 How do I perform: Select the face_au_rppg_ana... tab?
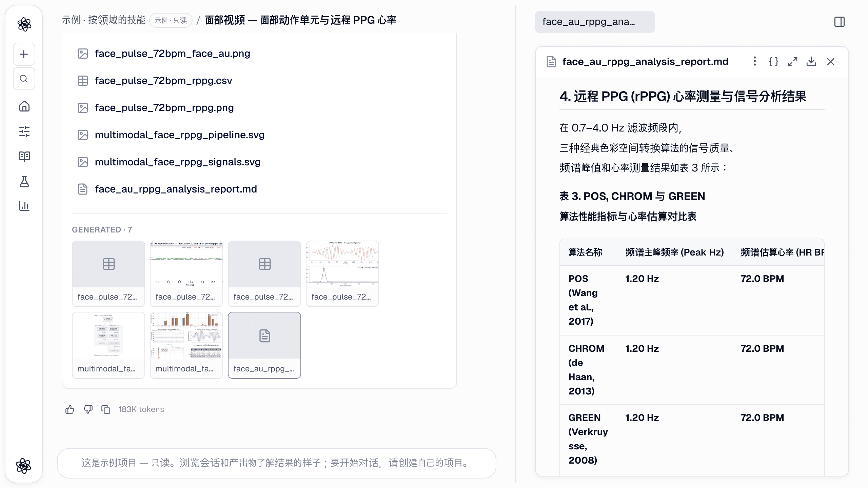(x=595, y=22)
